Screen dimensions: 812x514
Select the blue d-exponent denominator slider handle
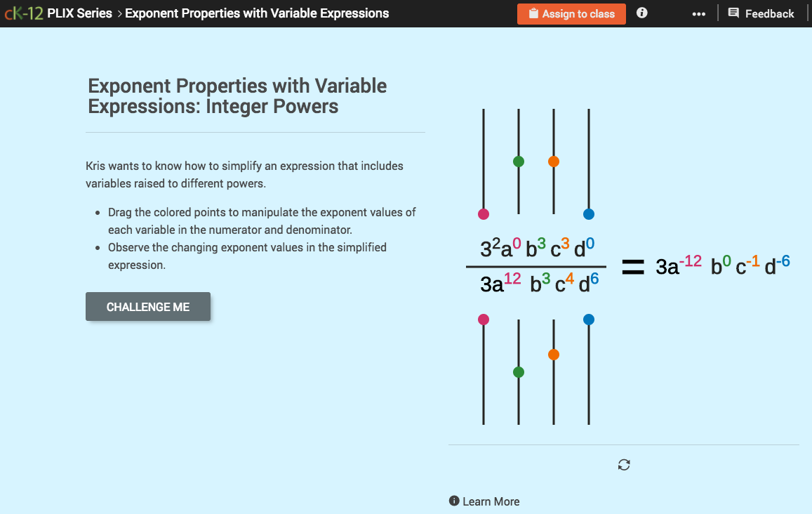(x=588, y=319)
